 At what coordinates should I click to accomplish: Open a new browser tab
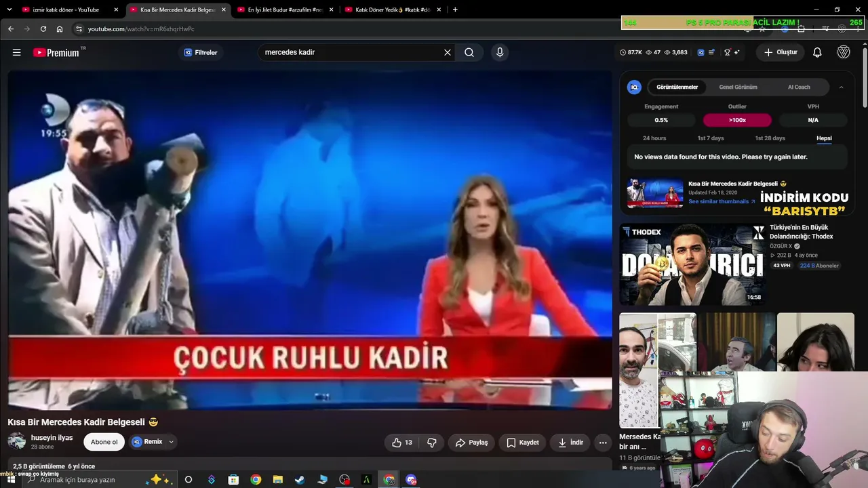coord(455,9)
